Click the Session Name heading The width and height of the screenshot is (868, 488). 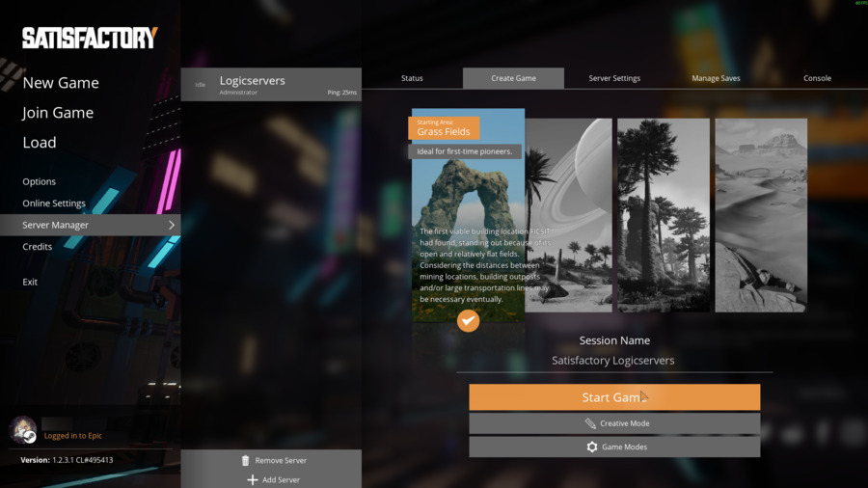(x=614, y=340)
